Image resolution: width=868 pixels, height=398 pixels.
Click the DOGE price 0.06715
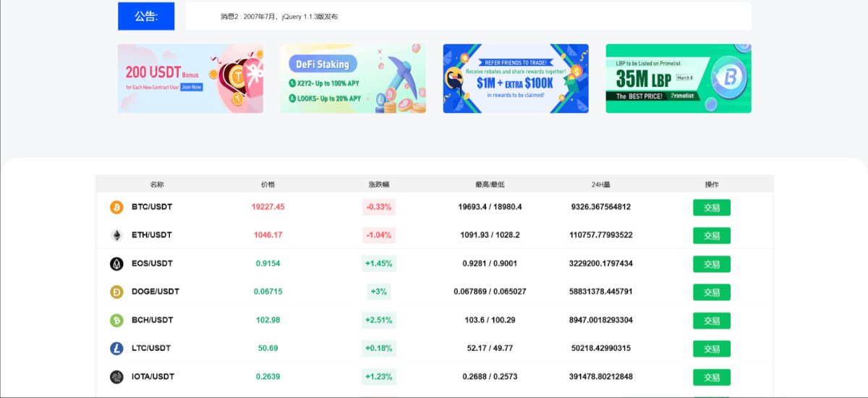pyautogui.click(x=268, y=292)
